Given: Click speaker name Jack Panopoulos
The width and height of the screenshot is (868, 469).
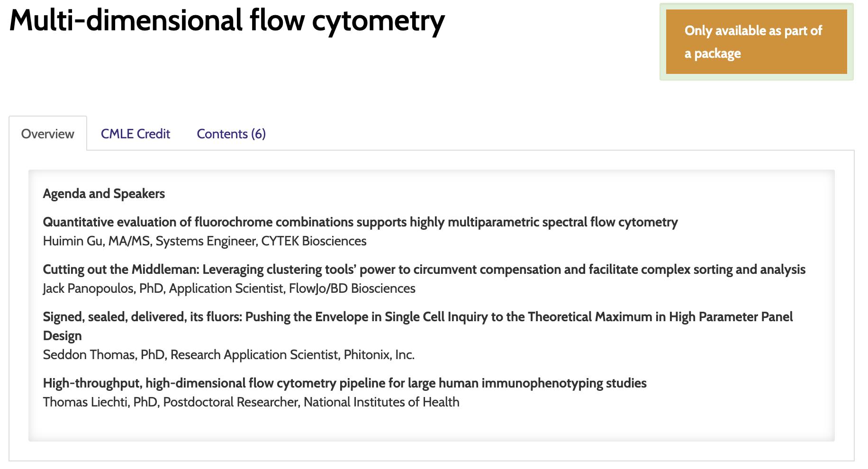Looking at the screenshot, I should click(88, 289).
